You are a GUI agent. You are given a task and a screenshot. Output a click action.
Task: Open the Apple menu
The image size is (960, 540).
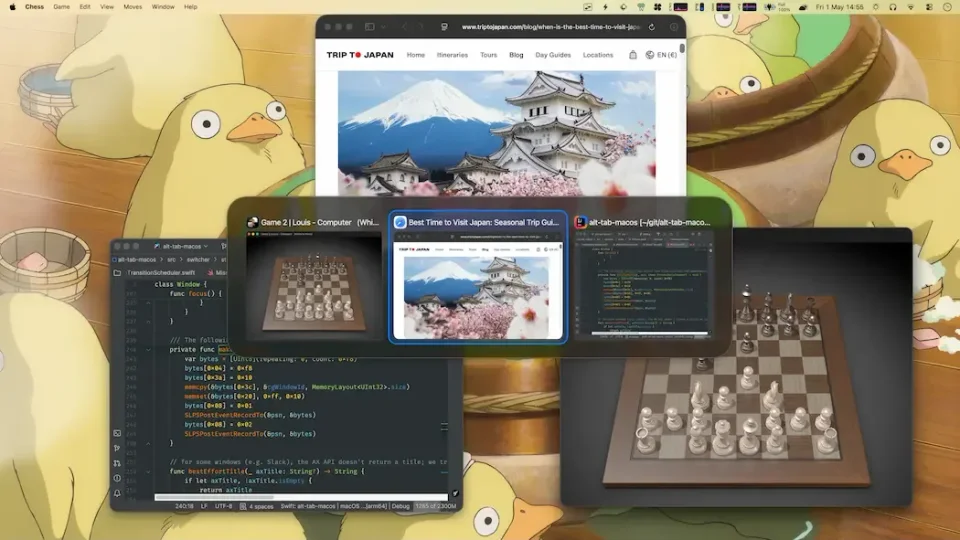pyautogui.click(x=12, y=7)
